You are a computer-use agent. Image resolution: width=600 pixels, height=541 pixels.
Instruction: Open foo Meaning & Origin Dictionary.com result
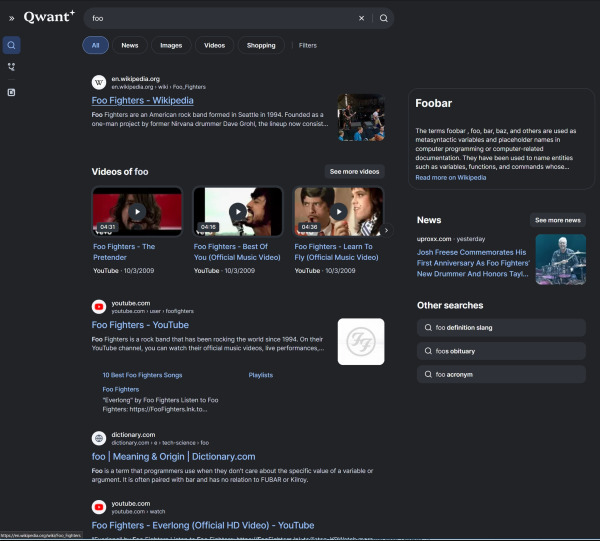click(x=173, y=456)
